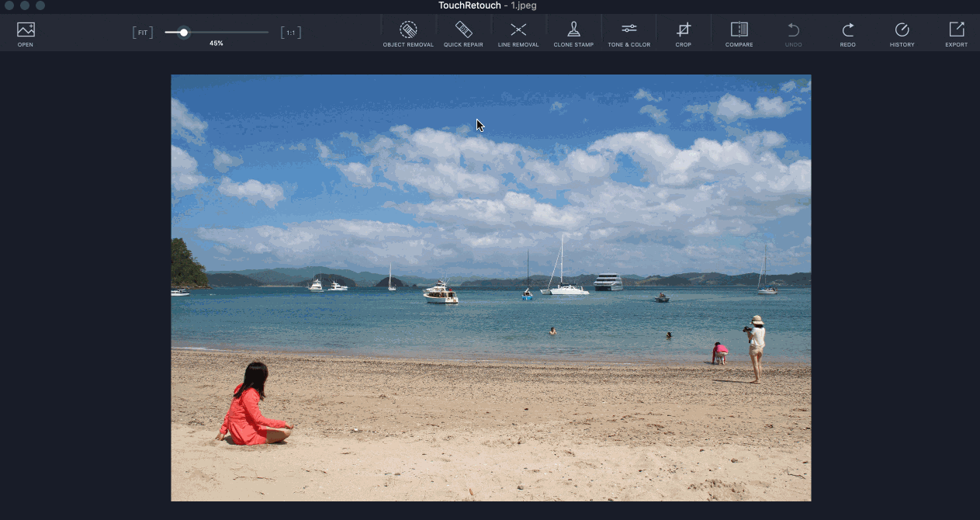Click the zoom slider handle
The width and height of the screenshot is (980, 520).
[x=184, y=33]
